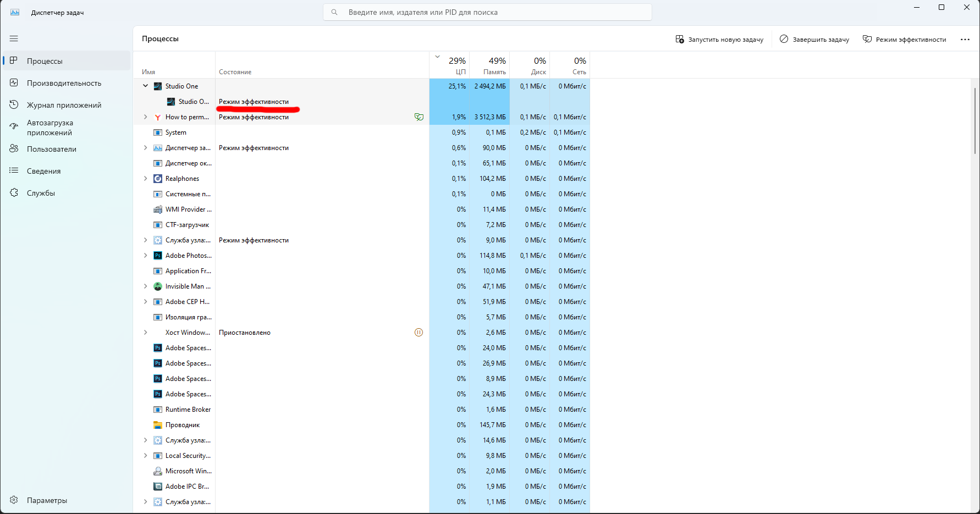Click Запустить новую задачу button

719,40
